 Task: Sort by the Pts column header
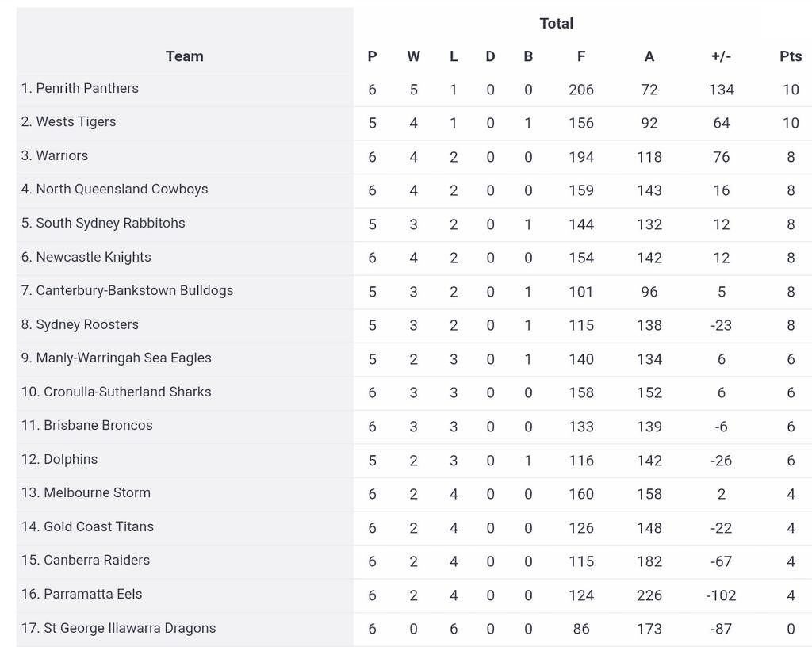tap(790, 56)
